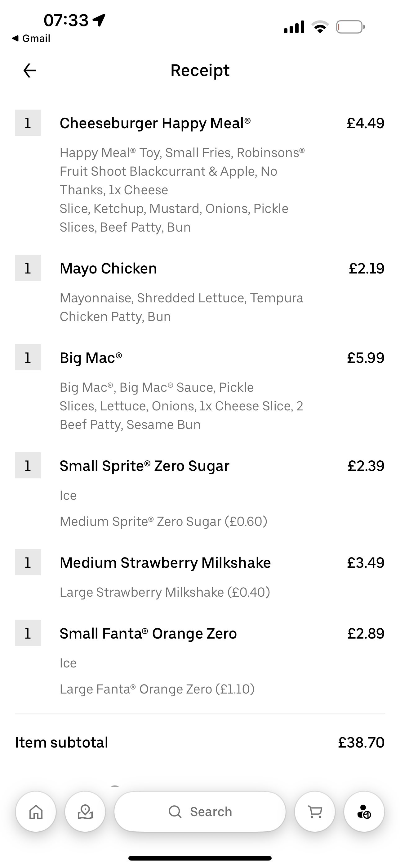Screen dimensions: 400x868
Task: Select the Big Mac item title
Action: tap(91, 358)
